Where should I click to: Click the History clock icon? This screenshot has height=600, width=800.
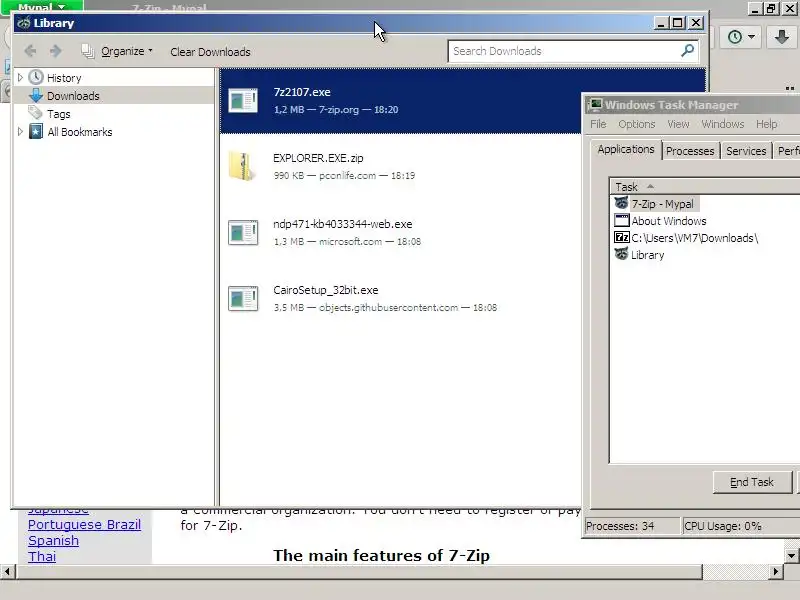[36, 78]
